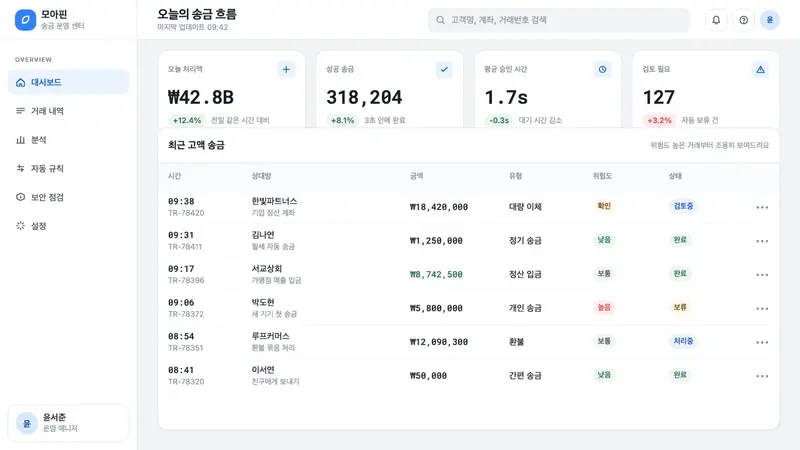The height and width of the screenshot is (450, 800).
Task: Sort by the 시간 column header
Action: click(174, 176)
